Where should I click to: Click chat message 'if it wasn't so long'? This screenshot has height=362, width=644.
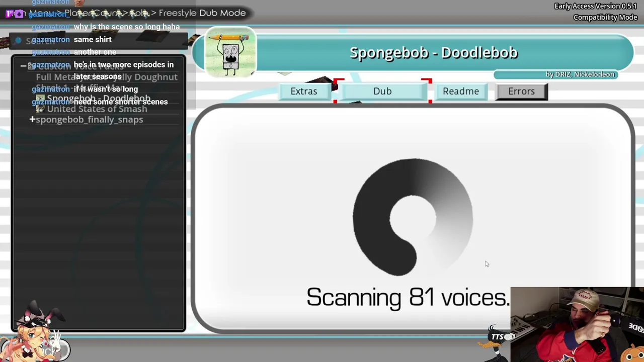(x=106, y=89)
